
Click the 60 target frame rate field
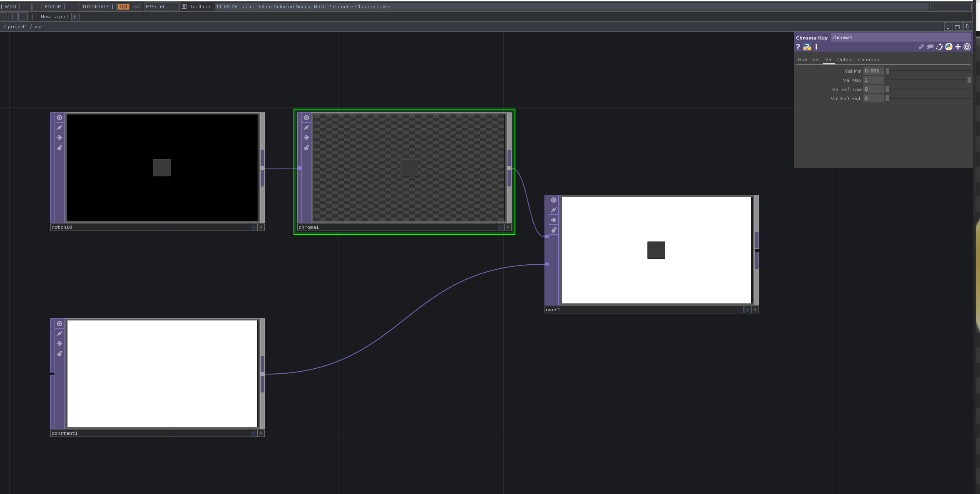tap(137, 7)
